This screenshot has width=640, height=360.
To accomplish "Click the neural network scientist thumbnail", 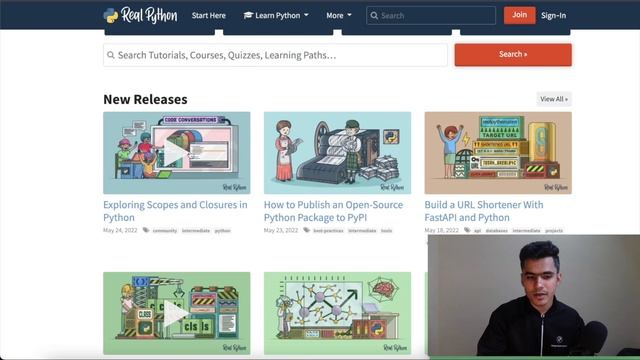I will tap(337, 313).
